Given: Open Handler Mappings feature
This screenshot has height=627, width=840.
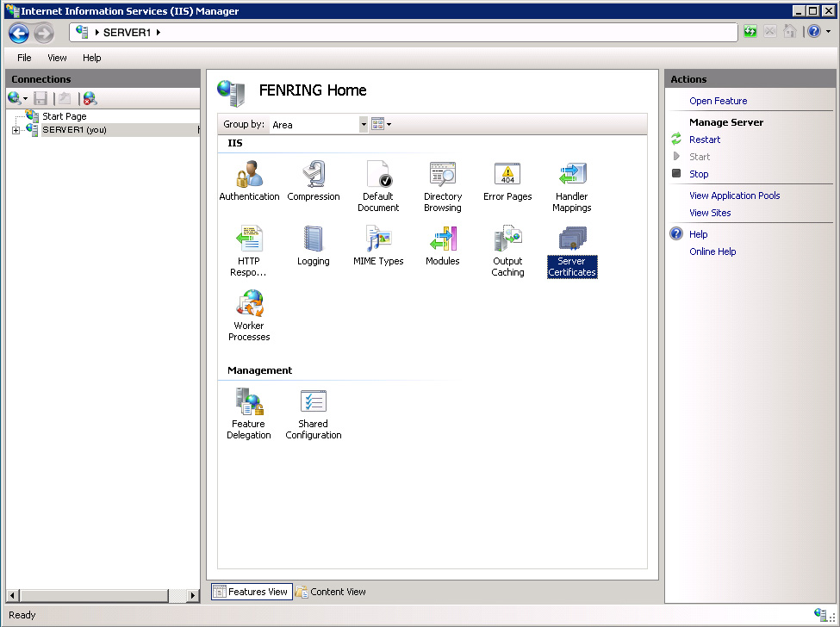Looking at the screenshot, I should pos(571,186).
